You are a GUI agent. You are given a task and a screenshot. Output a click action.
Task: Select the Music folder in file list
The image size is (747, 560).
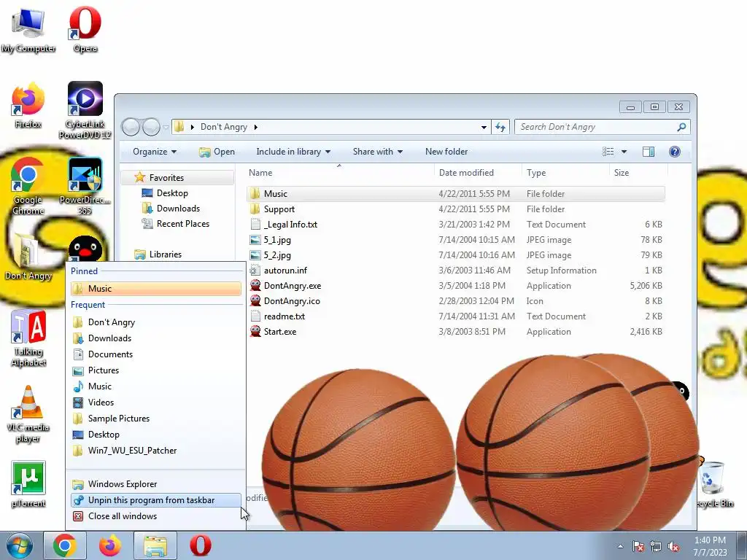(455, 194)
